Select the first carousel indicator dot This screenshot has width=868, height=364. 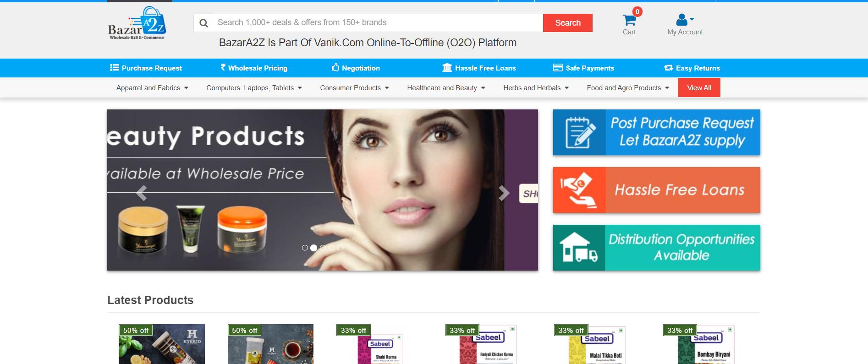point(305,248)
